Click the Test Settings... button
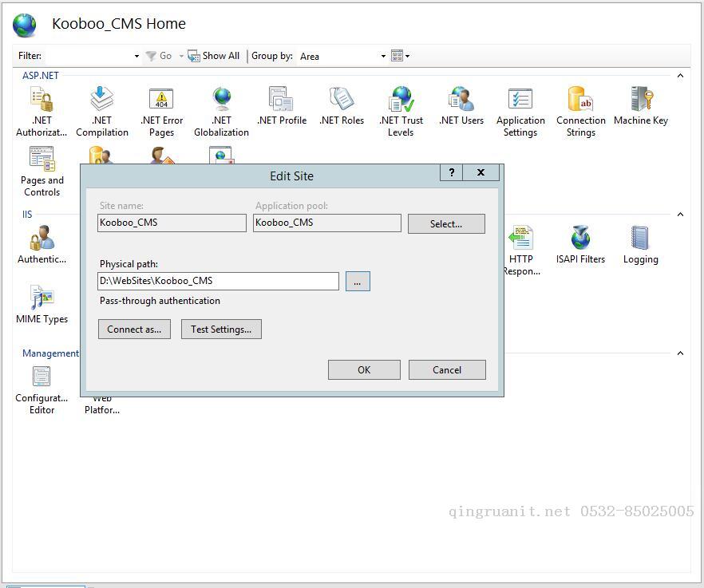 coord(221,329)
